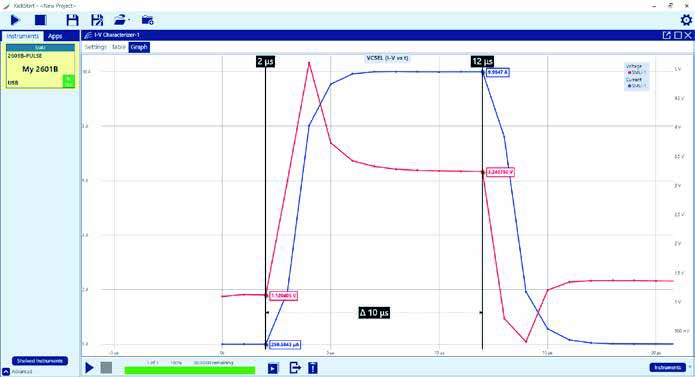Toggle the Voltage SMU-1 legend entry
The width and height of the screenshot is (695, 377).
click(637, 72)
